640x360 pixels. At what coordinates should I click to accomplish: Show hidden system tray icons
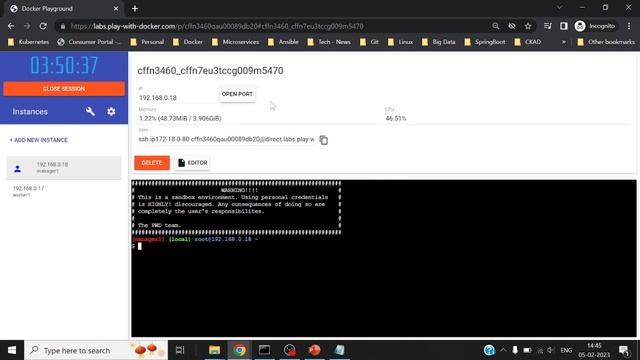[503, 350]
